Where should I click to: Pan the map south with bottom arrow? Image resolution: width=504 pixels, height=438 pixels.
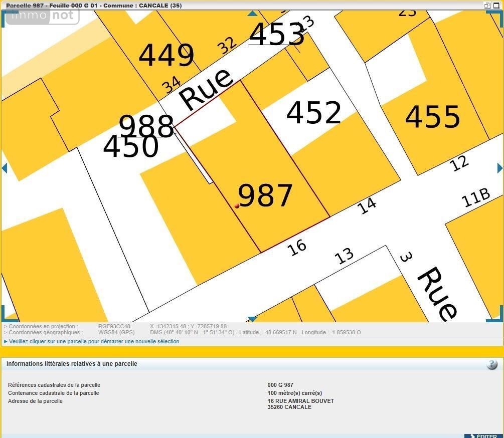(x=252, y=319)
